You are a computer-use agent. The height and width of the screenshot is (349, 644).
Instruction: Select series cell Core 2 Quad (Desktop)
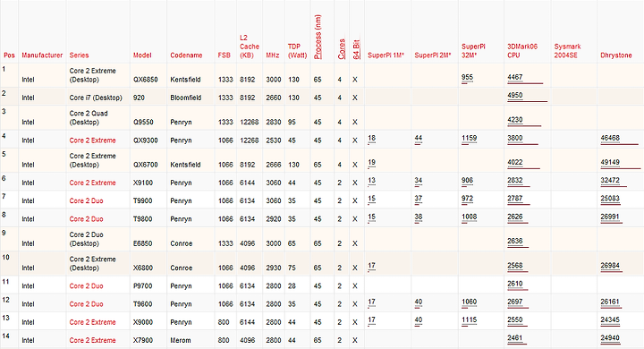89,117
